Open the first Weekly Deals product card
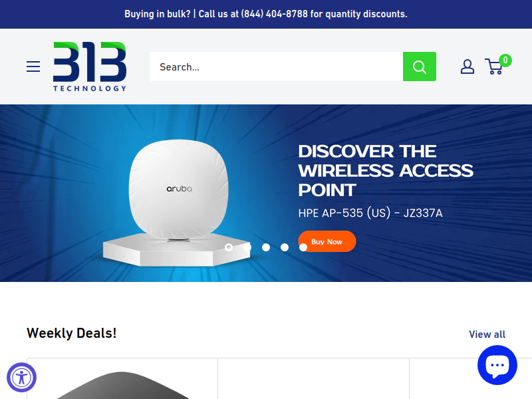 (122, 378)
